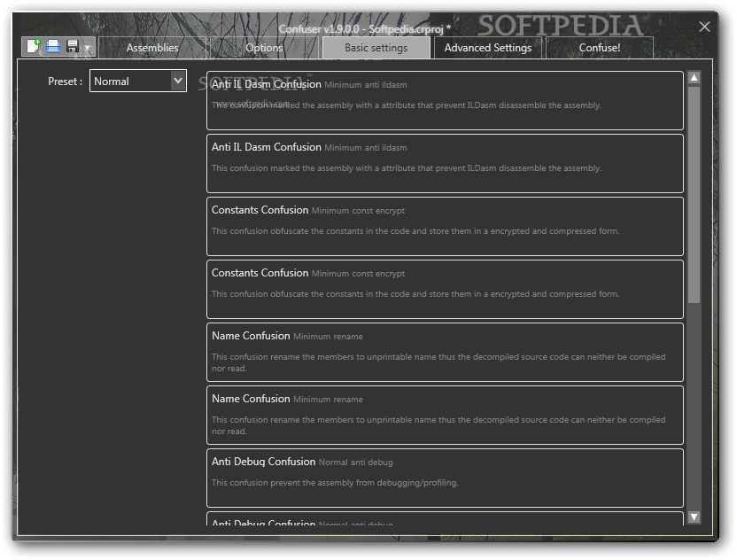The height and width of the screenshot is (560, 737).
Task: Select the second Constants Confusion card
Action: 445,289
